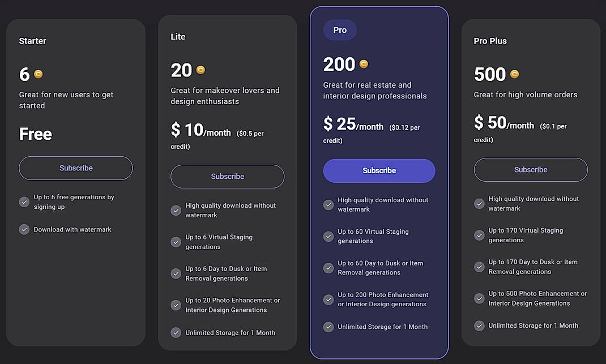Screen dimensions: 606x364
Task: Click the checkmark next to 'Up to 170 Virtual Staging generations'
Action: click(479, 235)
